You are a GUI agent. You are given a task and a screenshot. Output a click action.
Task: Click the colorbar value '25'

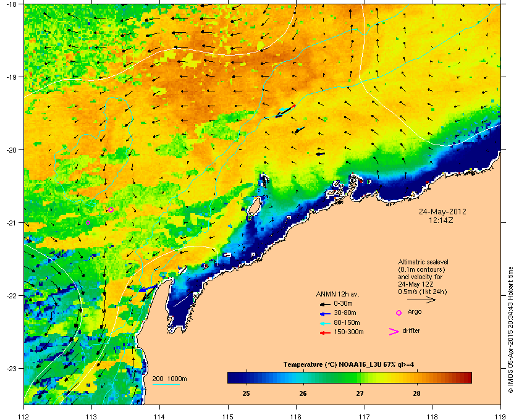pos(247,393)
